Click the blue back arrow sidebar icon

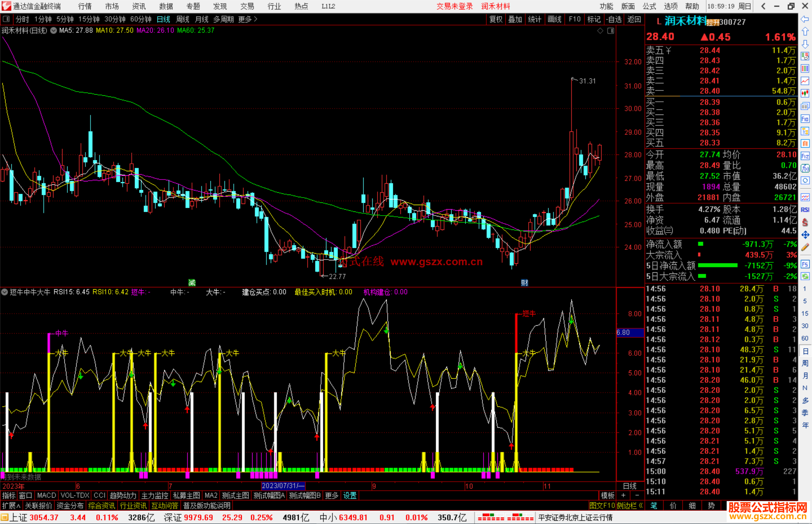(805, 19)
